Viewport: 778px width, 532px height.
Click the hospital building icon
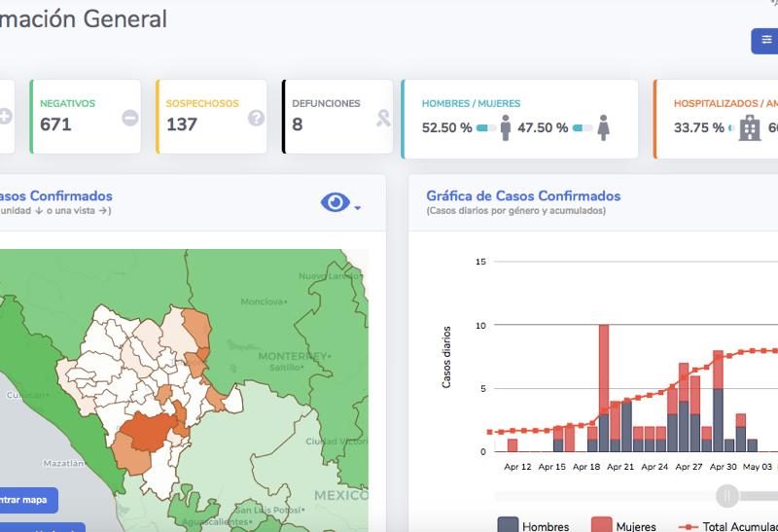point(749,128)
